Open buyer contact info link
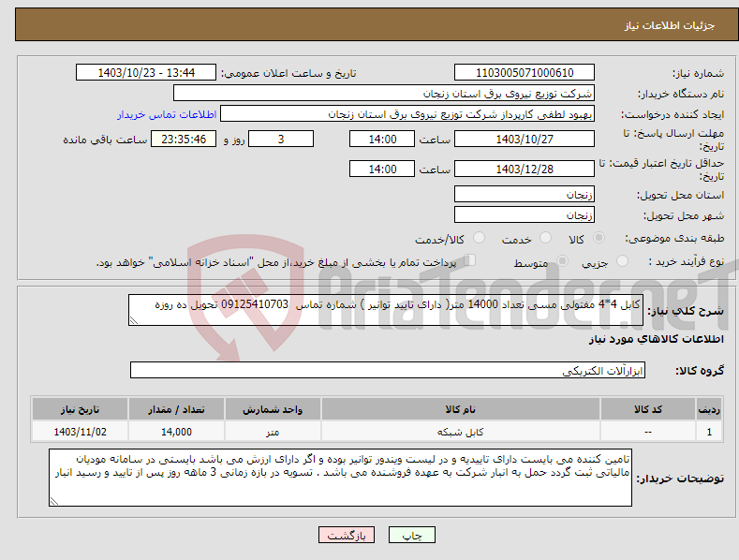 tap(167, 114)
